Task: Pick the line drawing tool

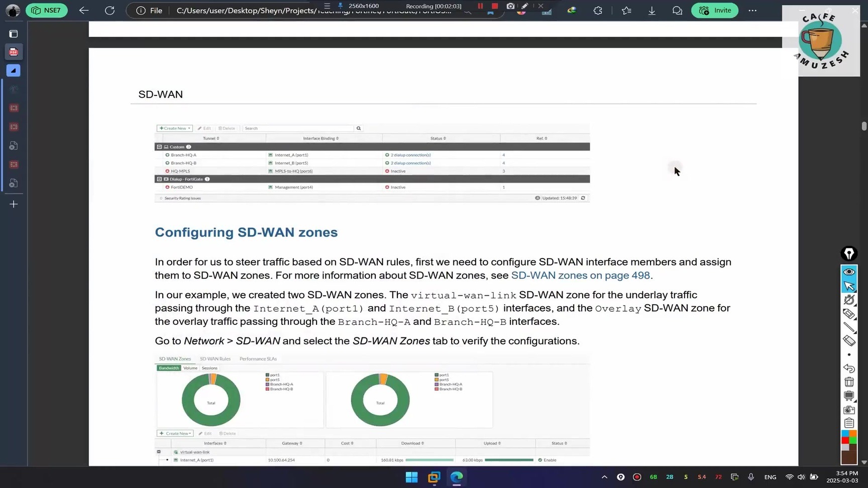Action: coord(849,327)
